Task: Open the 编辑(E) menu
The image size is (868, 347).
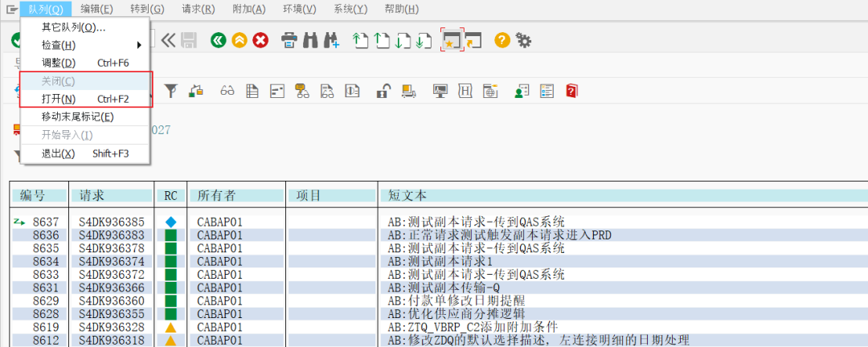Action: [96, 10]
